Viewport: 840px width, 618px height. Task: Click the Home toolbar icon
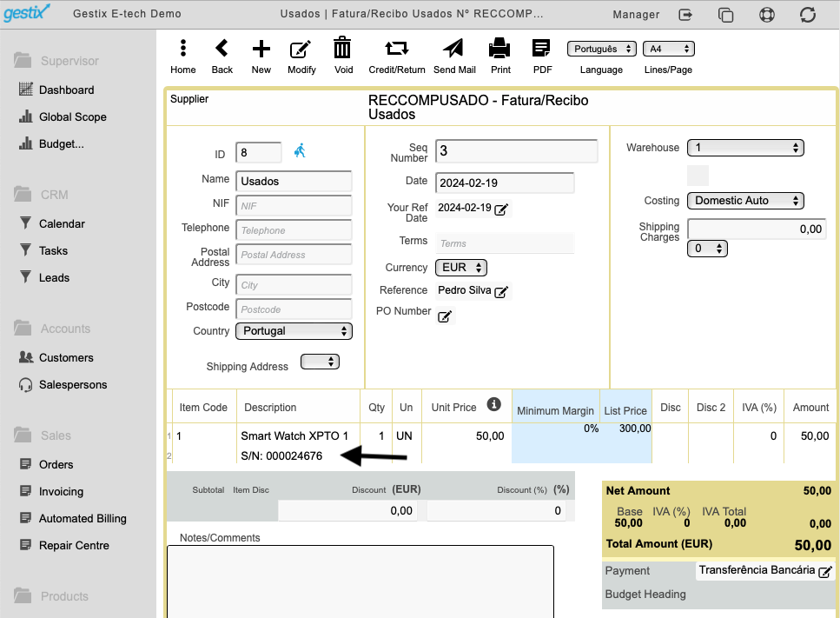pyautogui.click(x=183, y=49)
